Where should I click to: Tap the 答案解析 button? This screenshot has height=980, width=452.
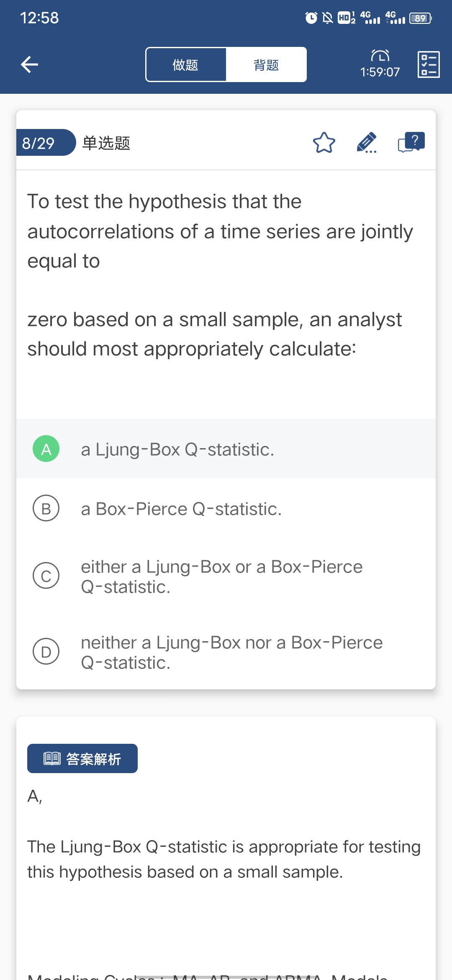(x=82, y=758)
